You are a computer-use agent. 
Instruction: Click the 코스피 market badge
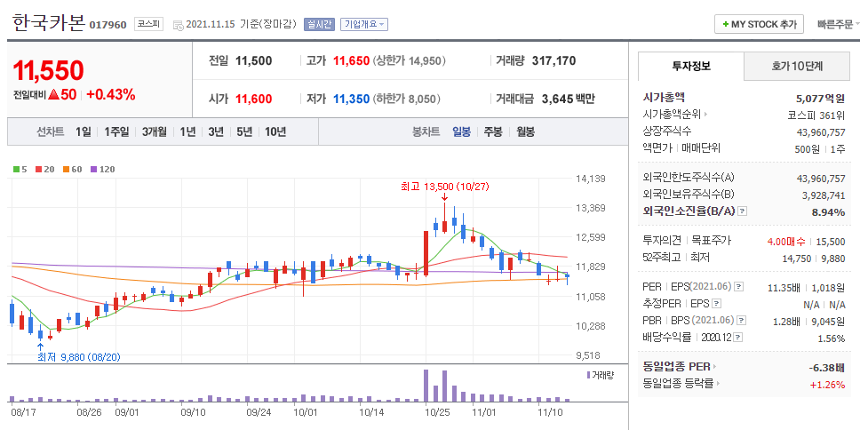pyautogui.click(x=148, y=24)
